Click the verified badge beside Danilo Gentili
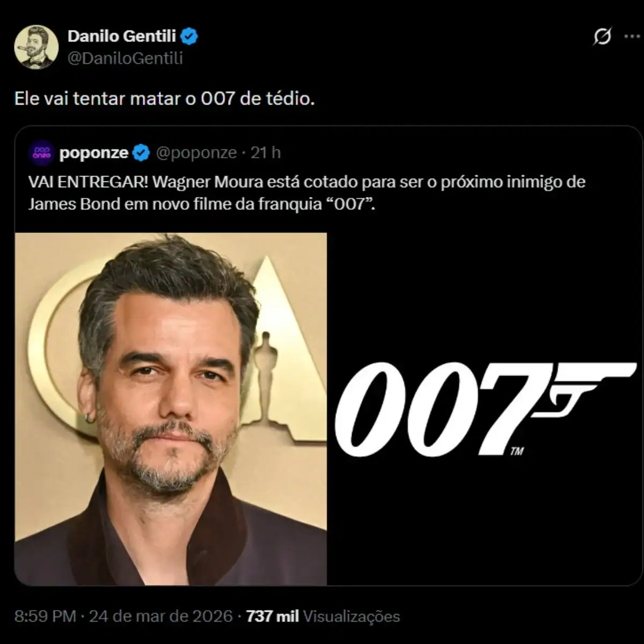Image resolution: width=644 pixels, height=644 pixels. (189, 36)
